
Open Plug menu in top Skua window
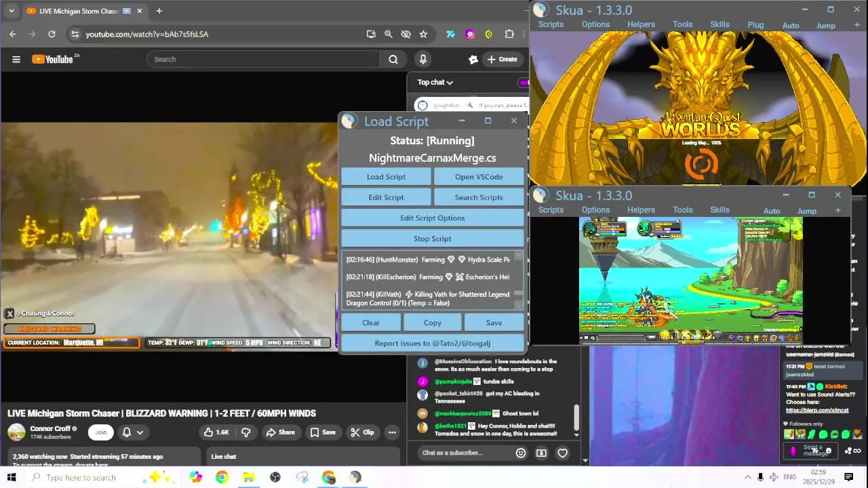pos(755,24)
